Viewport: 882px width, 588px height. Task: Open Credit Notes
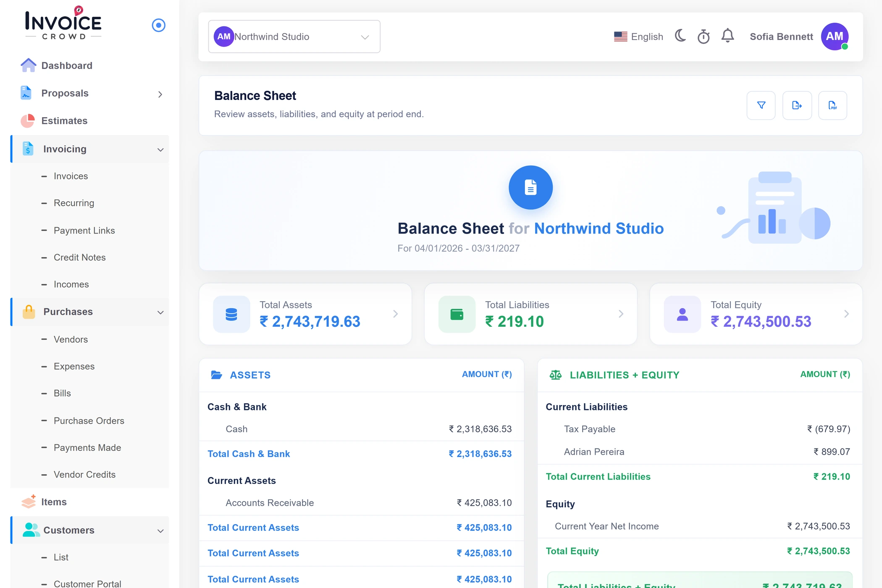click(79, 257)
